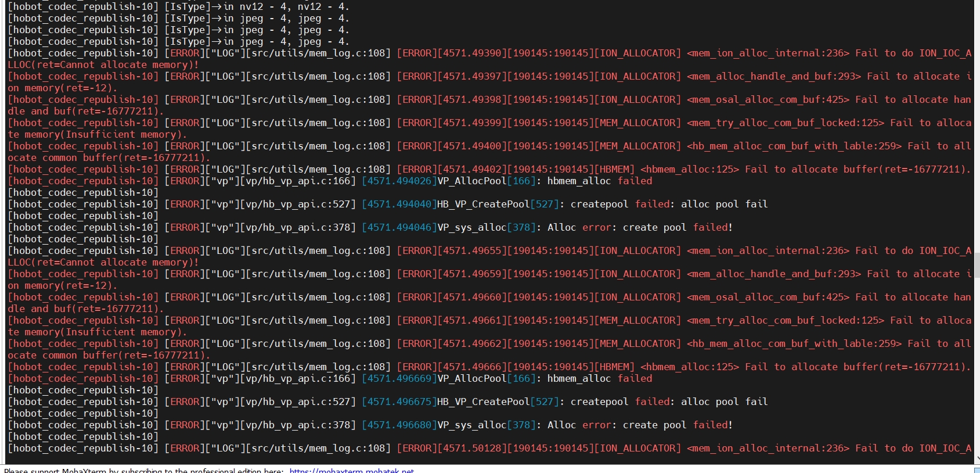The height and width of the screenshot is (473, 980).
Task: Click the scrollbar down arrow at bottom right
Action: click(x=977, y=459)
